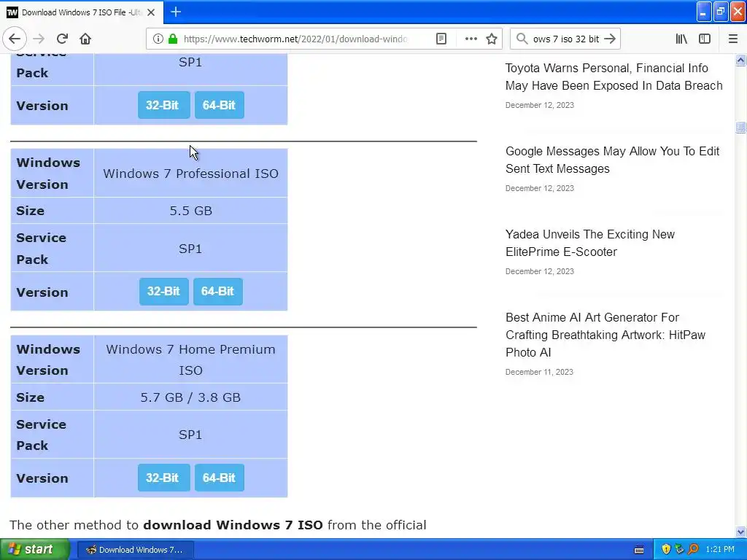Viewport: 747px width, 560px height.
Task: Click the green secure padlock icon
Action: tap(173, 39)
